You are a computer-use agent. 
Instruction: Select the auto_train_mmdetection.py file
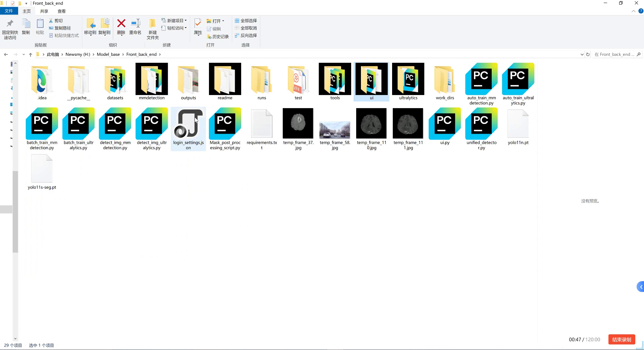(481, 84)
